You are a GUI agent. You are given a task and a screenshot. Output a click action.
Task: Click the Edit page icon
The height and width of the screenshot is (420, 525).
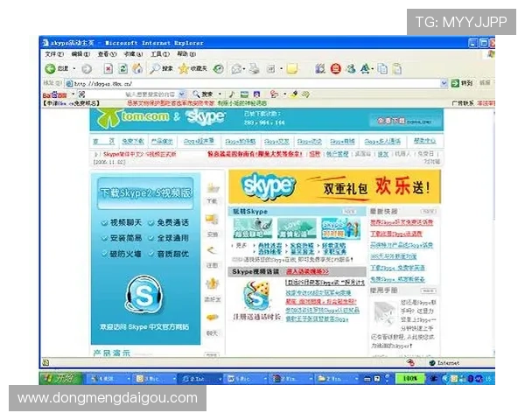(x=270, y=69)
